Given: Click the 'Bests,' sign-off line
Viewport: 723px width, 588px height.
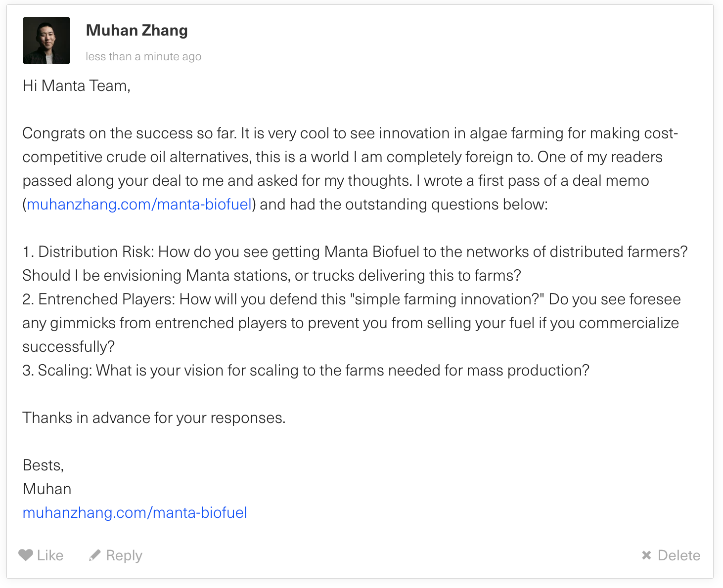Looking at the screenshot, I should (44, 465).
